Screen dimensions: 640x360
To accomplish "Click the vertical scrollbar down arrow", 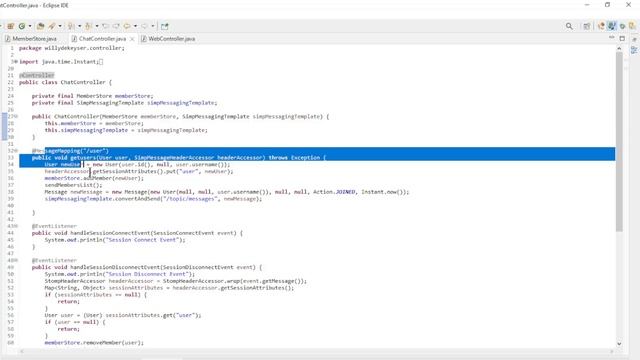I will point(619,344).
